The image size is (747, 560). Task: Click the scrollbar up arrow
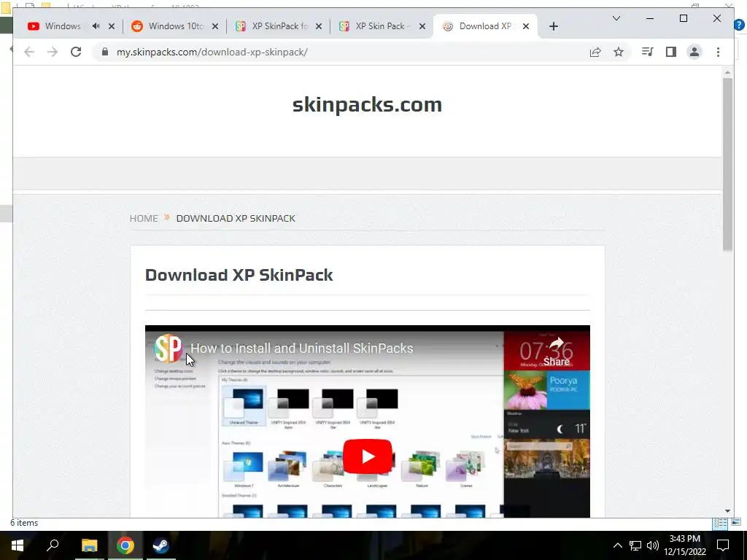pos(727,72)
